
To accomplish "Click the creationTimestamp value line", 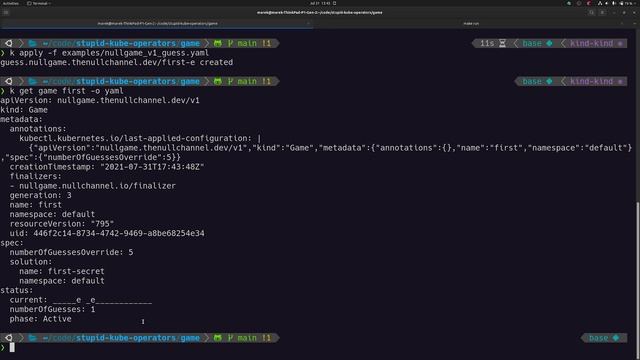I will coord(107,167).
